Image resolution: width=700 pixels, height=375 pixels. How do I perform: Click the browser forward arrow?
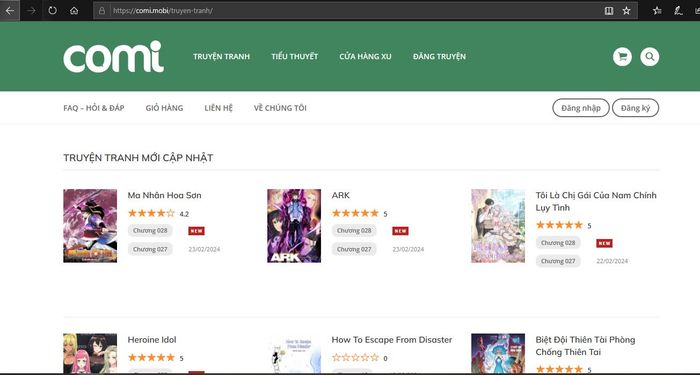click(x=31, y=11)
